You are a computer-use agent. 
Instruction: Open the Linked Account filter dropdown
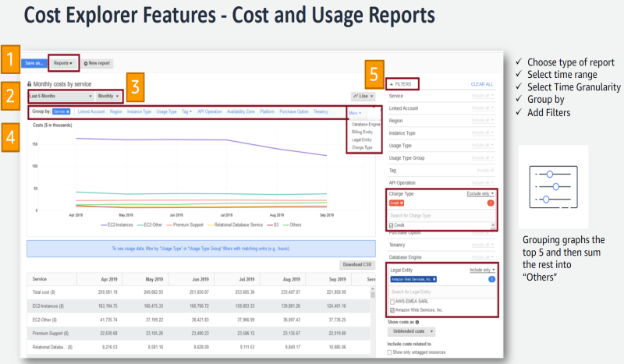483,108
